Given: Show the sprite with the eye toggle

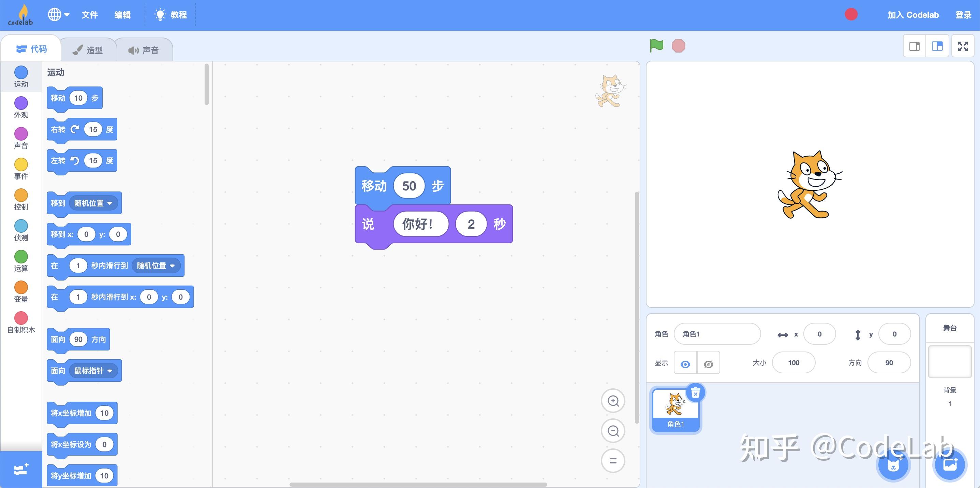Looking at the screenshot, I should pos(685,363).
